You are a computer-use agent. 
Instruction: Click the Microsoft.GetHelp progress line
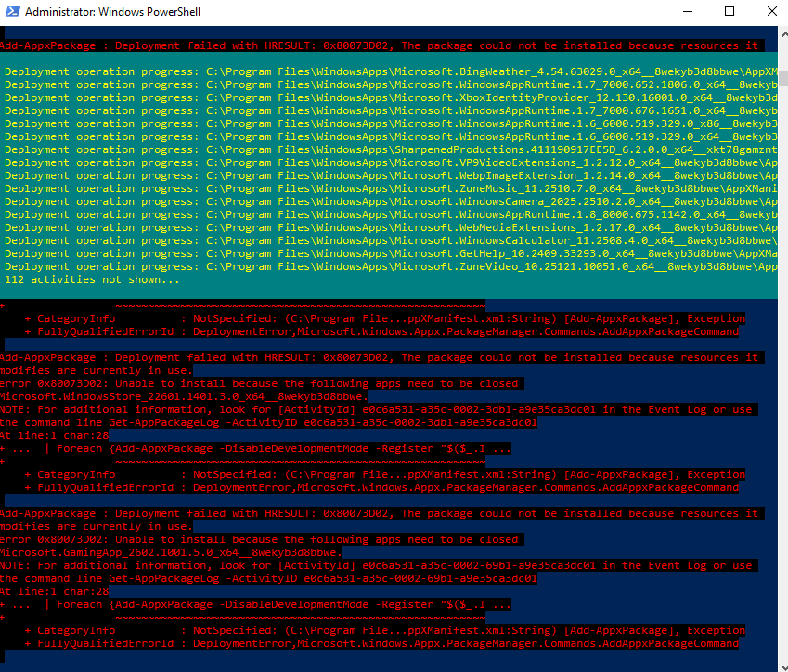391,253
